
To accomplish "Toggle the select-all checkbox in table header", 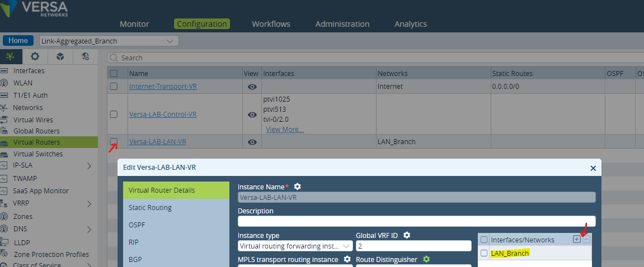I will point(114,73).
